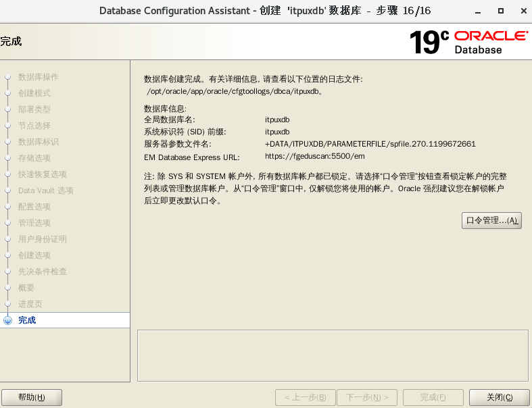The image size is (532, 408).
Task: Click the 关闭(C) close button
Action: 499,397
